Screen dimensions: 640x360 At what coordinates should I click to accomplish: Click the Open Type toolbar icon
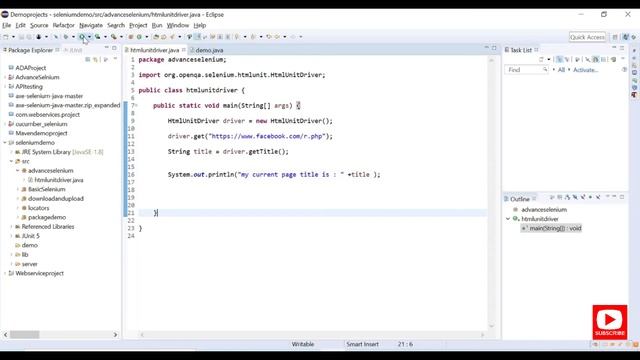(x=156, y=37)
